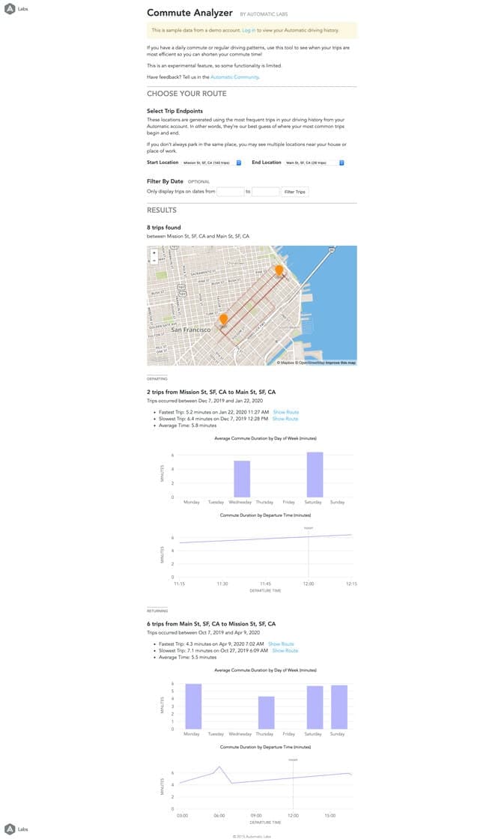
Task: Click the Wednesday bar in departing chart
Action: 242,479
